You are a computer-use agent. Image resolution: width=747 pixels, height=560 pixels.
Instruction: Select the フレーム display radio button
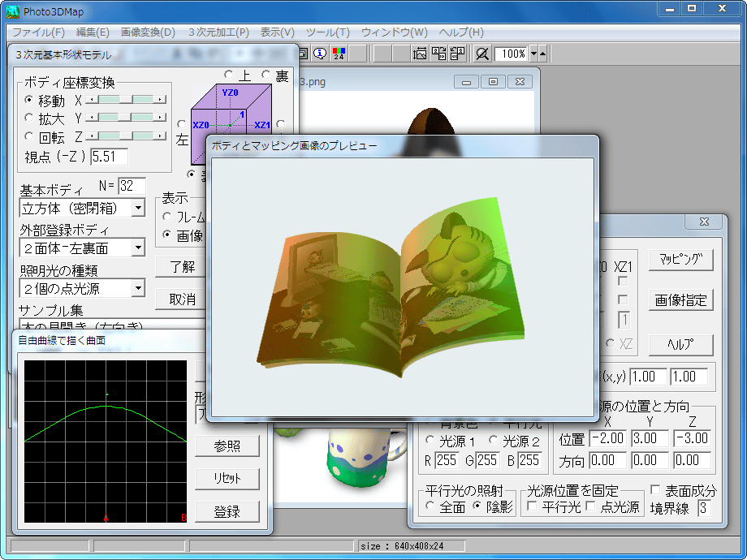click(166, 217)
